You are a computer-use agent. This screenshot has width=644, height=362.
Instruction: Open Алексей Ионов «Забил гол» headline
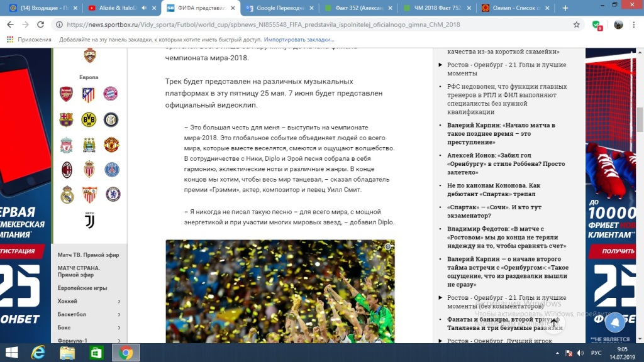506,164
